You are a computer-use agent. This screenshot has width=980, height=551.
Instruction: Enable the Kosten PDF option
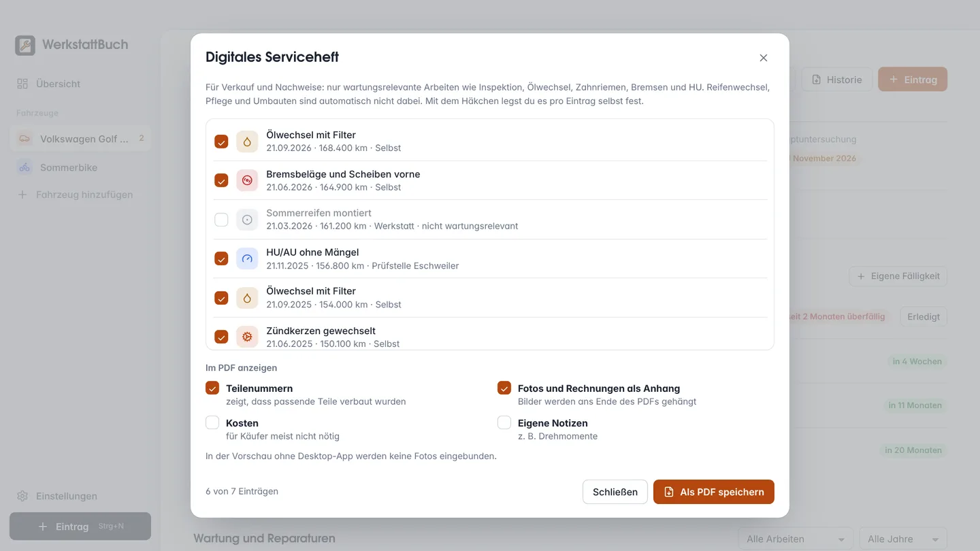pyautogui.click(x=212, y=422)
